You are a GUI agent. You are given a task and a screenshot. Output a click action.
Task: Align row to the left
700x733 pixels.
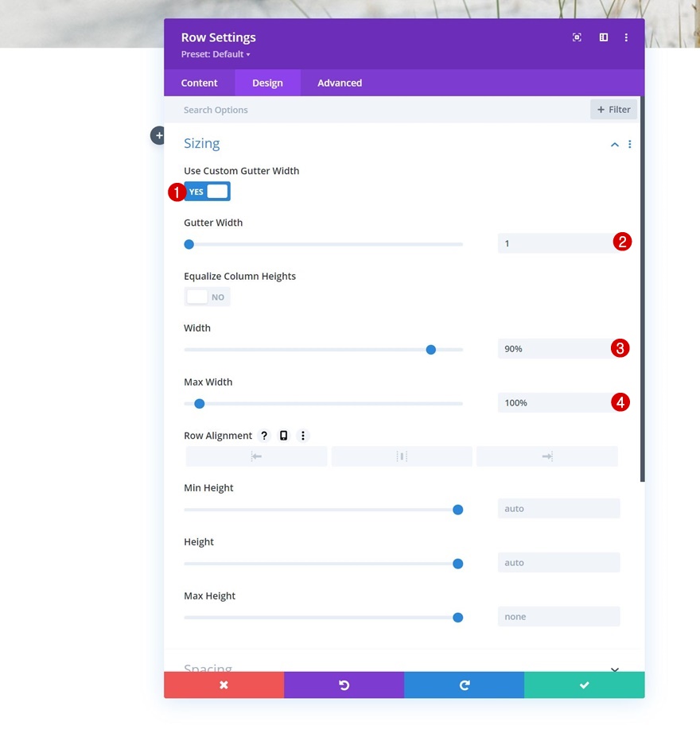pyautogui.click(x=256, y=456)
